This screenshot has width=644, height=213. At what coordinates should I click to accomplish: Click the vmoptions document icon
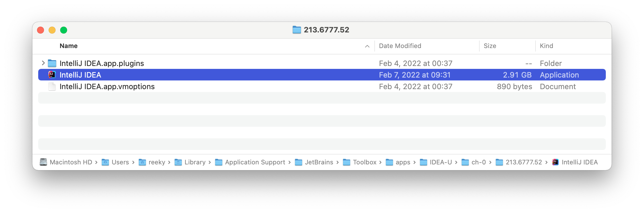coord(52,86)
